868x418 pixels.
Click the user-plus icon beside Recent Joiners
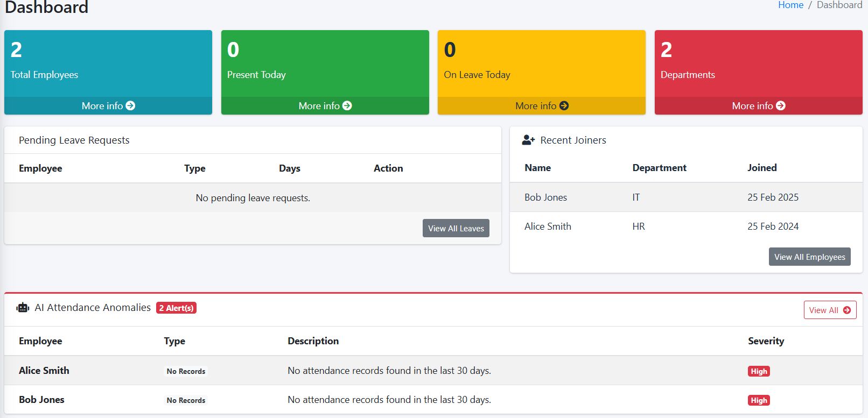pos(528,140)
